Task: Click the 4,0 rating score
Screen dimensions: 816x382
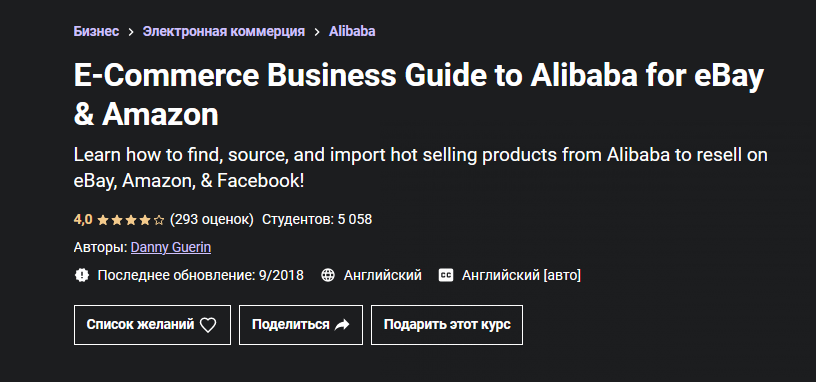Action: [83, 220]
